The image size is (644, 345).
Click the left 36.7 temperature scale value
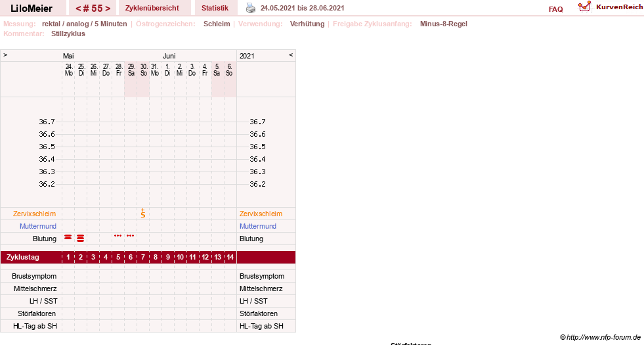tap(47, 122)
